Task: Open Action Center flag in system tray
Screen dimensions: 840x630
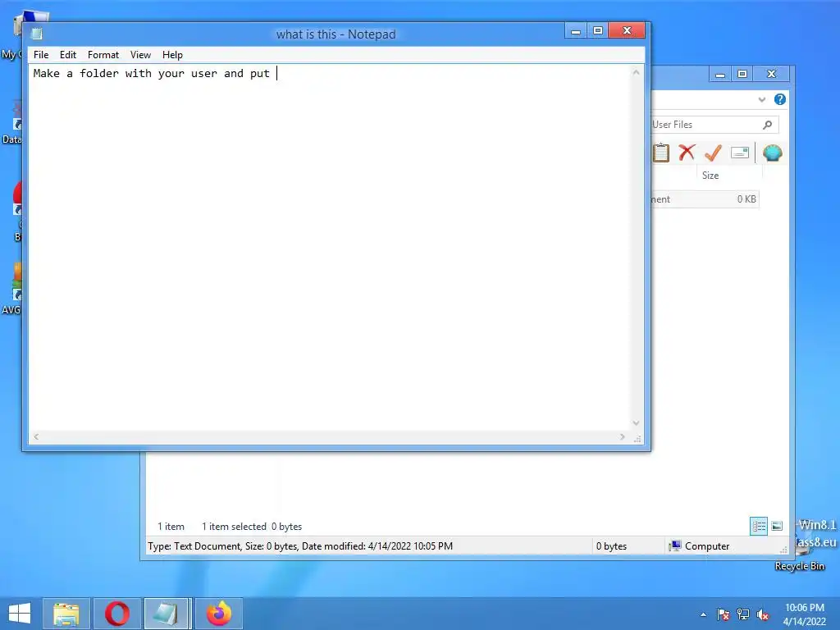Action: coord(723,614)
